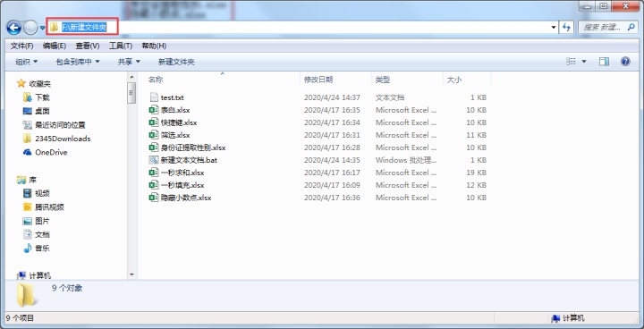Click the large folder icon in details pane
644x329 pixels.
click(x=26, y=295)
